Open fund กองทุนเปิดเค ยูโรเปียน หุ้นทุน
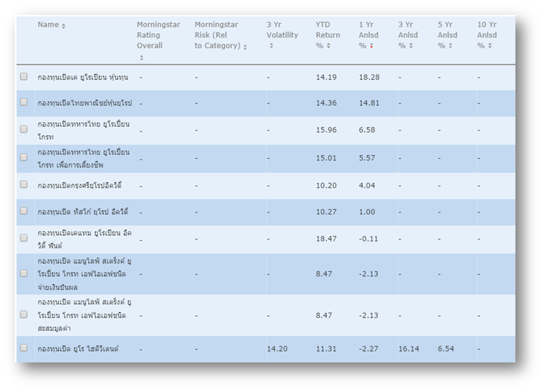The image size is (545, 392). [83, 77]
